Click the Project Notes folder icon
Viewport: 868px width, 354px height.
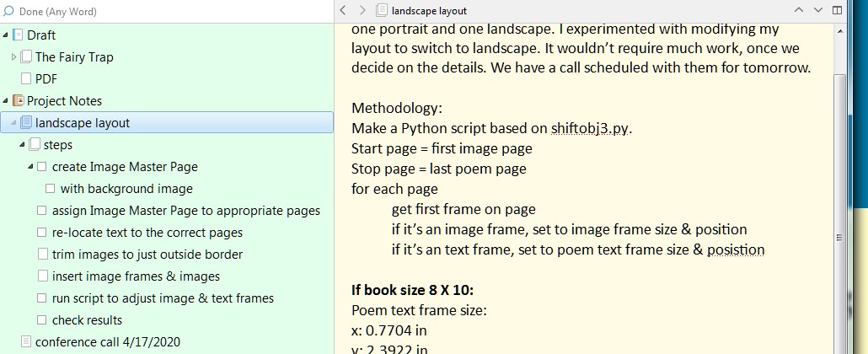pos(18,101)
